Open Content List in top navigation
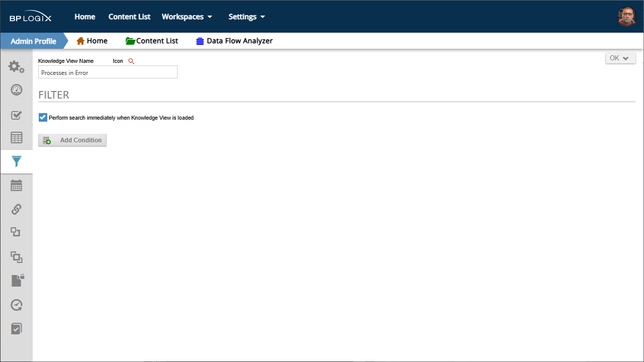 (x=129, y=17)
